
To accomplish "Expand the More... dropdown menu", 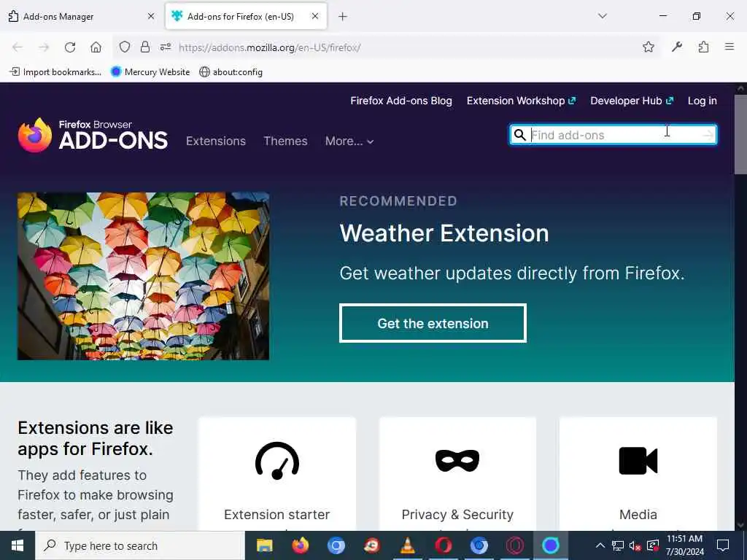I will click(x=349, y=141).
